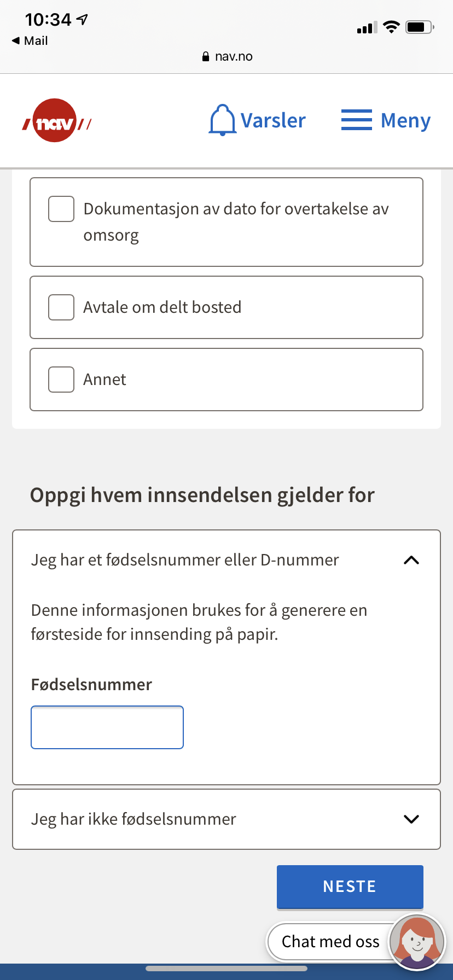Expand Jeg har ikke fødselsnummer
Viewport: 453px width, 980px height.
point(226,819)
